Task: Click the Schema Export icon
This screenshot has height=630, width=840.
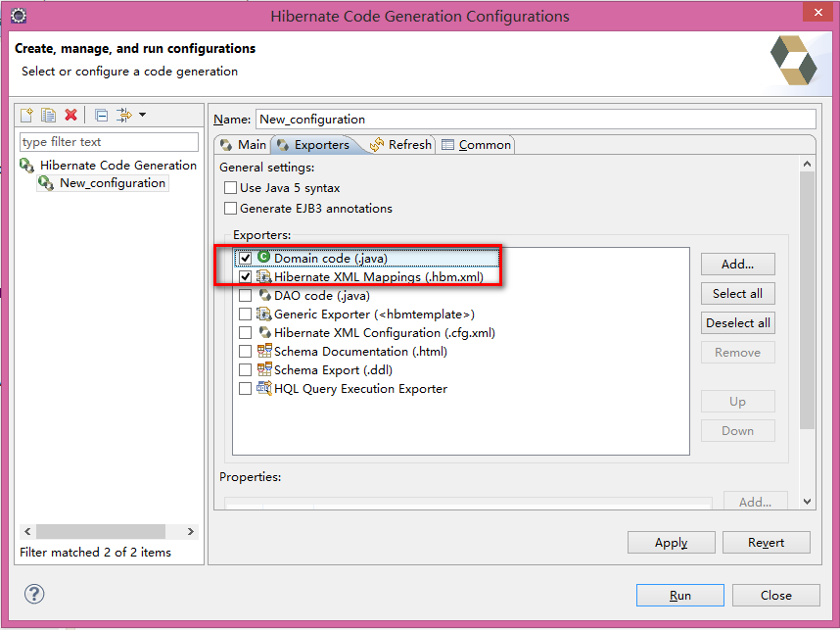Action: point(264,369)
